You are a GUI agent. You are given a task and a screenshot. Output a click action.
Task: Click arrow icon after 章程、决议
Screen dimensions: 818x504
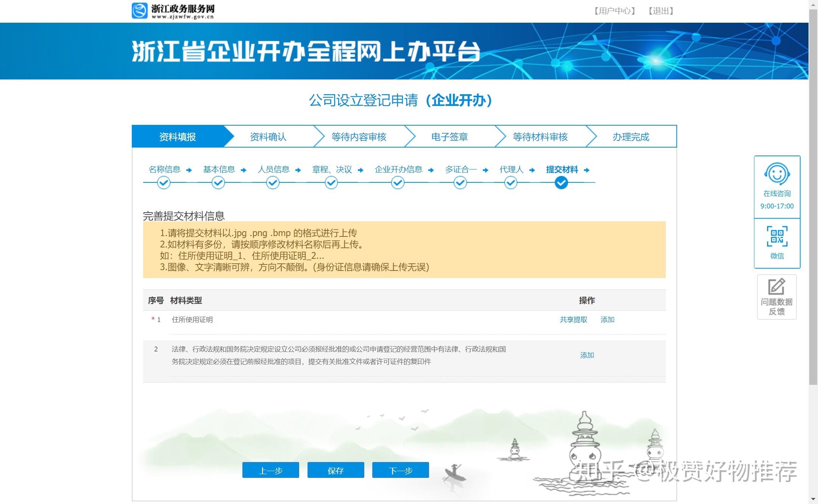coord(361,170)
